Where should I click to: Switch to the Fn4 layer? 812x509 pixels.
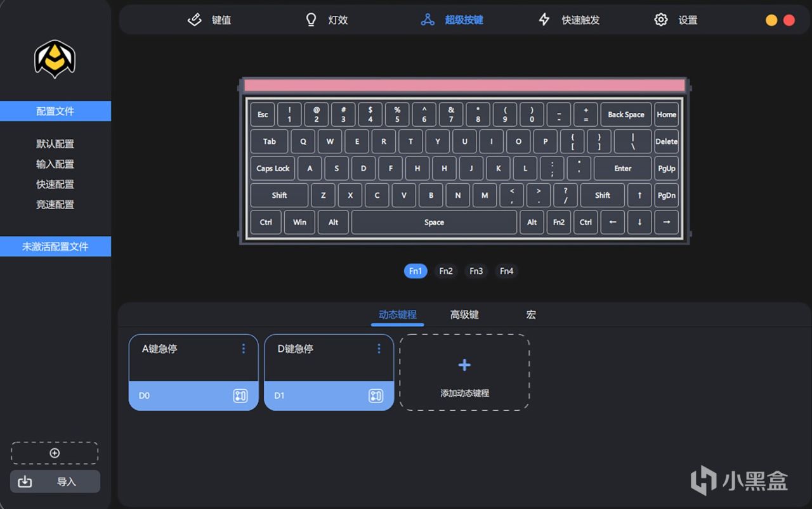(506, 271)
